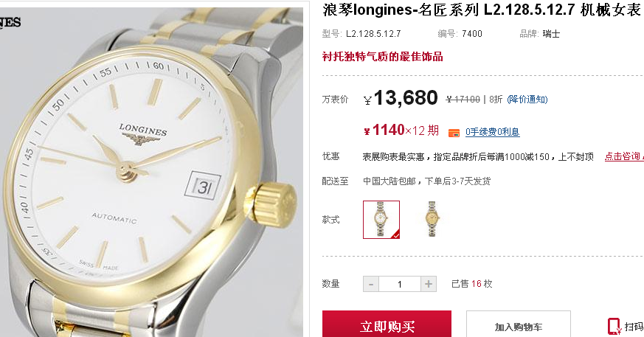The width and height of the screenshot is (644, 337).
Task: Select the white-dial watch style thumbnail
Action: (x=381, y=220)
